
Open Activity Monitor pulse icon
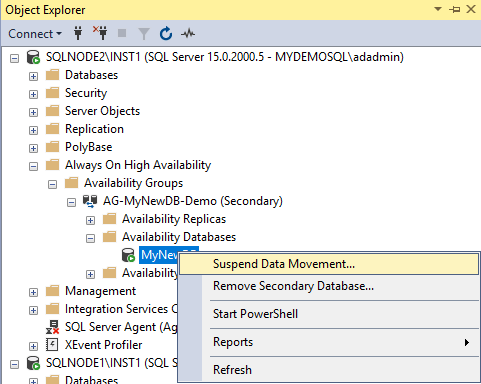tap(188, 33)
